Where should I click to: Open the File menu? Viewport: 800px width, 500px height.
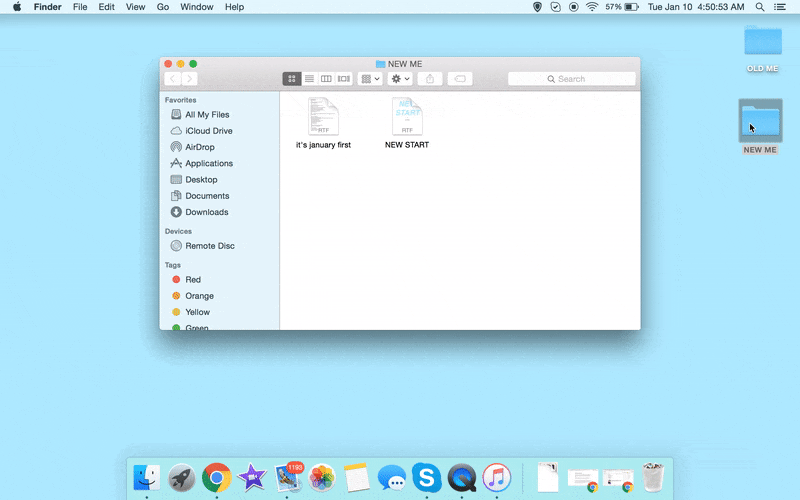[80, 7]
